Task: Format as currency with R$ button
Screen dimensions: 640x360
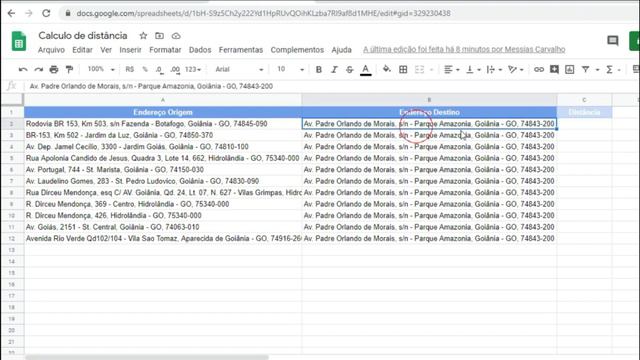Action: tap(130, 69)
